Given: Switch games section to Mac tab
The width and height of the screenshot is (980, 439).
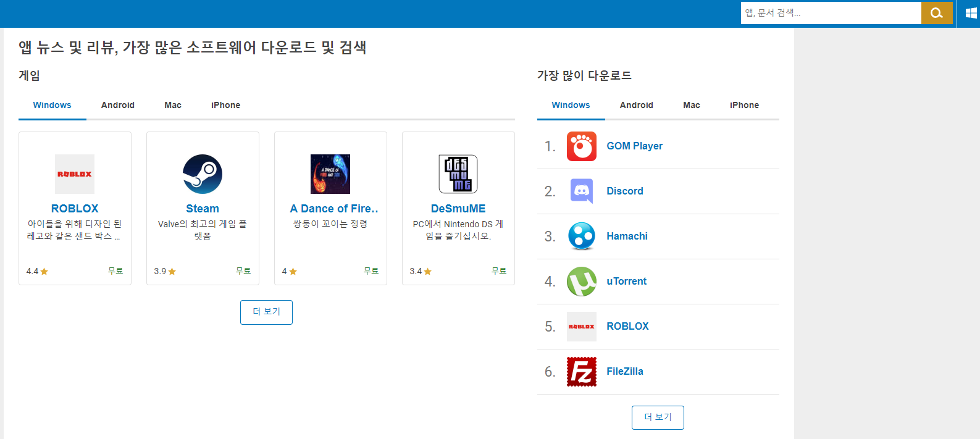Looking at the screenshot, I should coord(173,105).
